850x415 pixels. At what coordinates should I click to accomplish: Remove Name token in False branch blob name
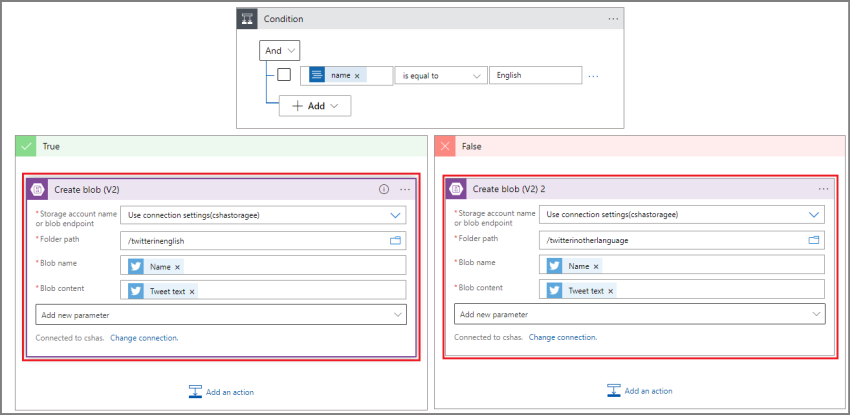point(596,267)
